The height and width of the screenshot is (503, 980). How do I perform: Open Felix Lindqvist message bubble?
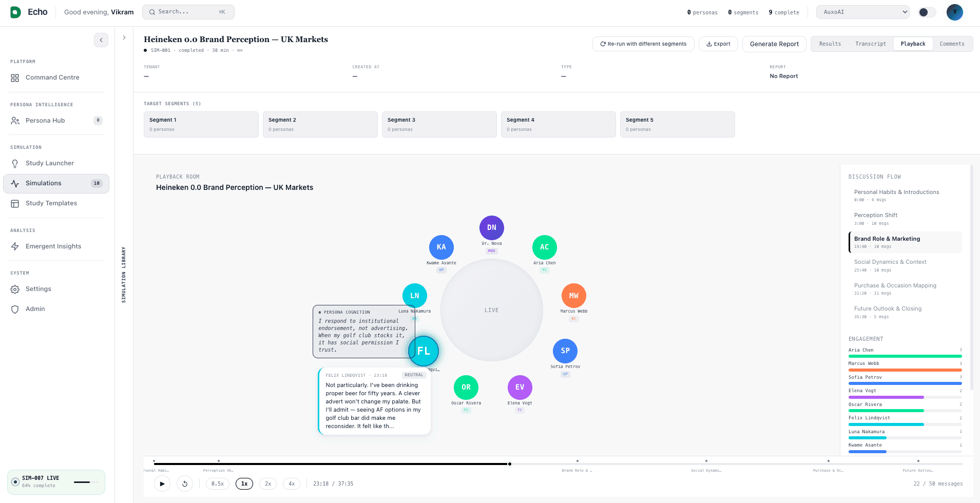click(x=374, y=401)
